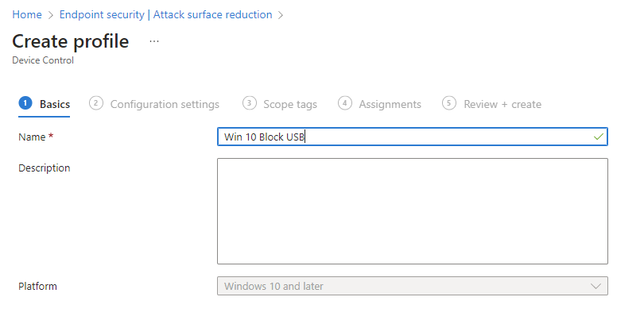The height and width of the screenshot is (320, 644).
Task: Click the step 4 circle icon
Action: (x=345, y=103)
